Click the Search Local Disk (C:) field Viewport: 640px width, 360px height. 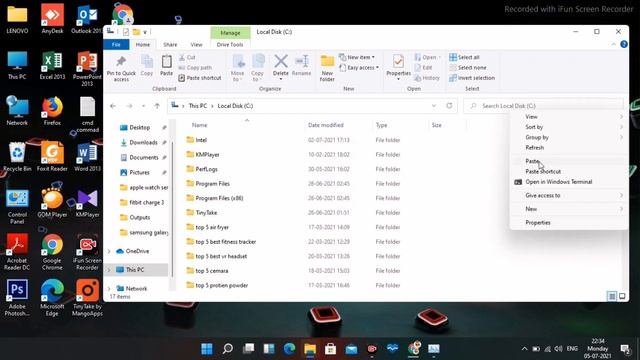543,106
